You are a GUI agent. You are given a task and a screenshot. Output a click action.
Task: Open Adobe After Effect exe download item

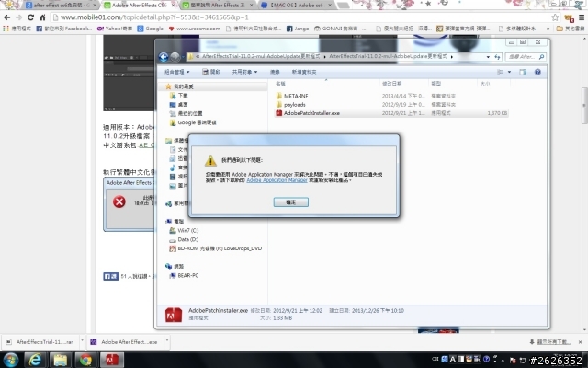pos(125,342)
